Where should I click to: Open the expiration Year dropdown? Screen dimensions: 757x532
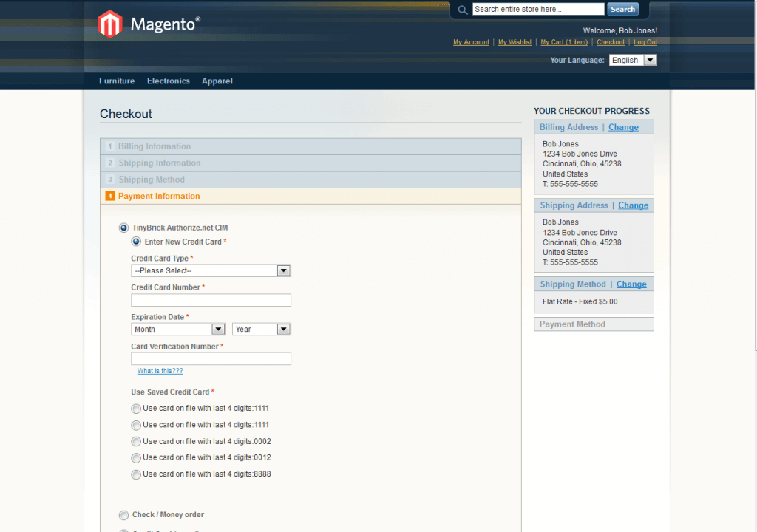(x=261, y=330)
